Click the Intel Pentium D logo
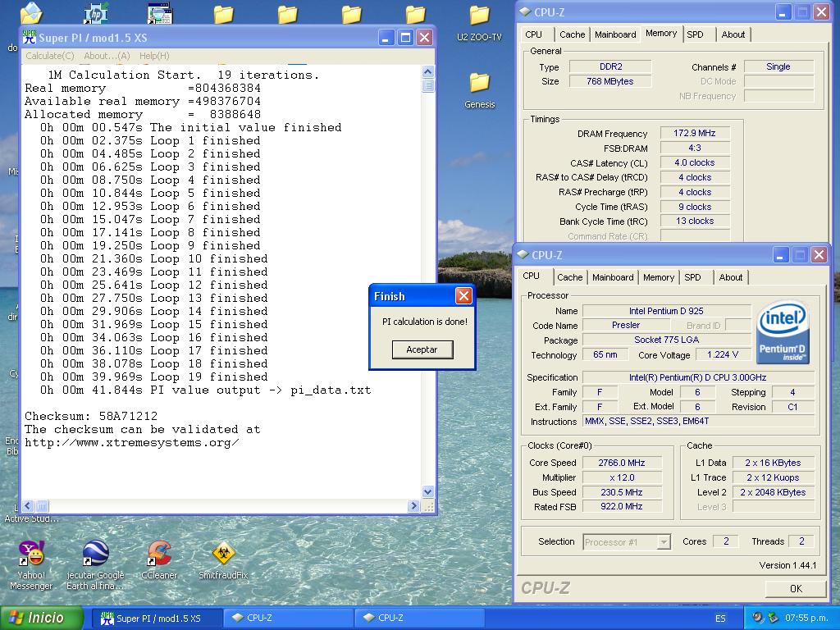The height and width of the screenshot is (630, 840). (783, 332)
